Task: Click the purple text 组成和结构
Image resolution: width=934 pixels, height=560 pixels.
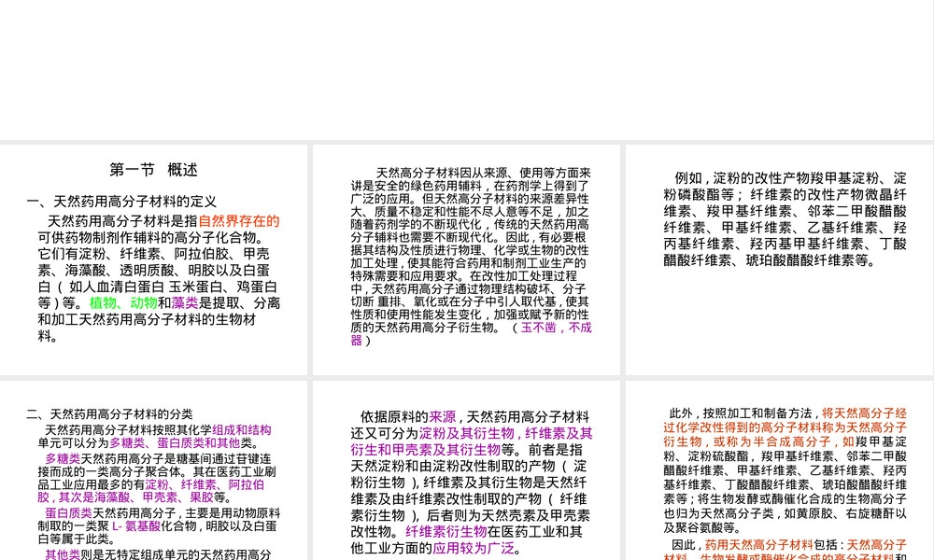Action: [x=242, y=429]
